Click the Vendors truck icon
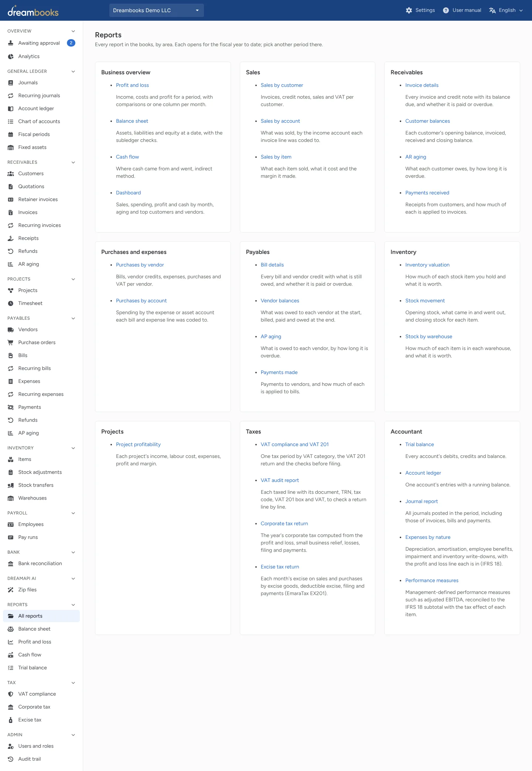Viewport: 532px width, 771px height. click(11, 329)
